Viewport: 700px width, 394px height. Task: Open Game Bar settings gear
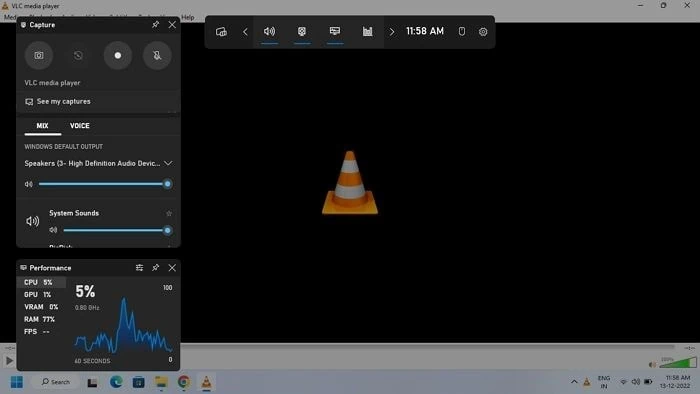[483, 32]
